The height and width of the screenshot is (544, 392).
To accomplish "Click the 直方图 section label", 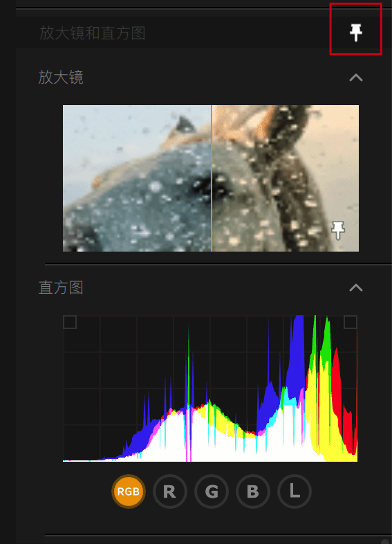I will coord(61,288).
